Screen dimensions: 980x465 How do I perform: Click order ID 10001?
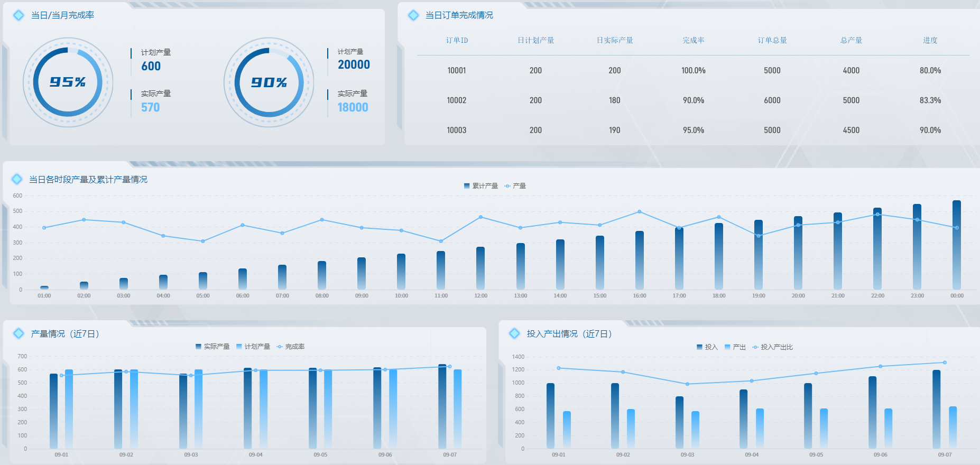click(457, 70)
